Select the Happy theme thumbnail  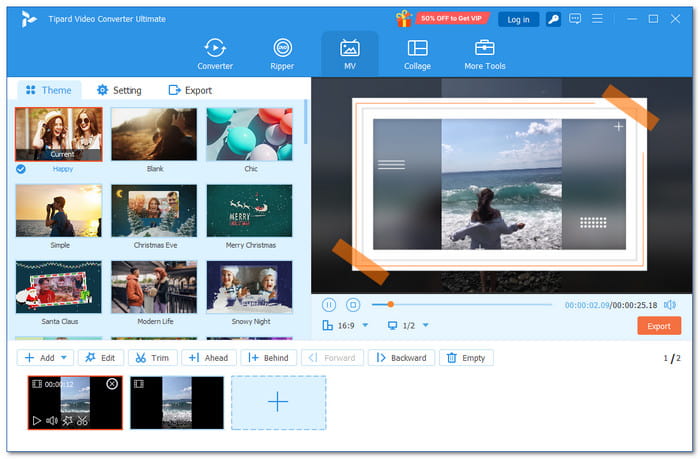pos(59,134)
